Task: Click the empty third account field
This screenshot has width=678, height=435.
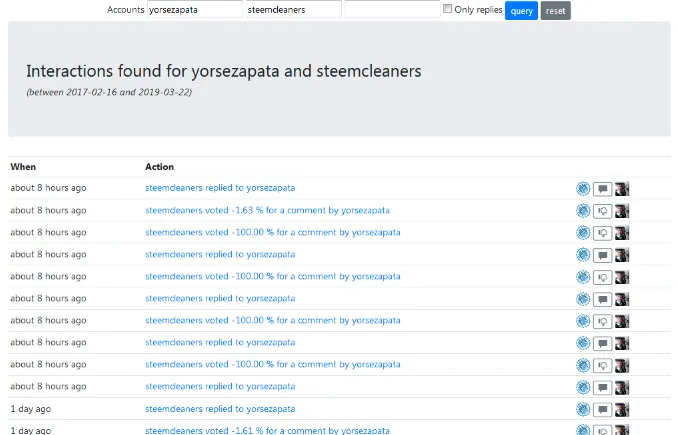Action: coord(391,9)
